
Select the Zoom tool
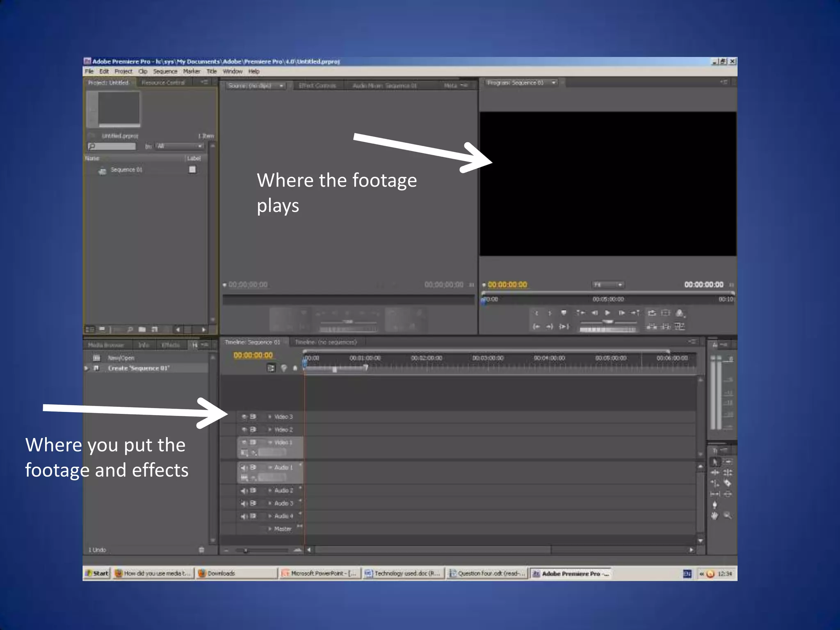tap(728, 516)
